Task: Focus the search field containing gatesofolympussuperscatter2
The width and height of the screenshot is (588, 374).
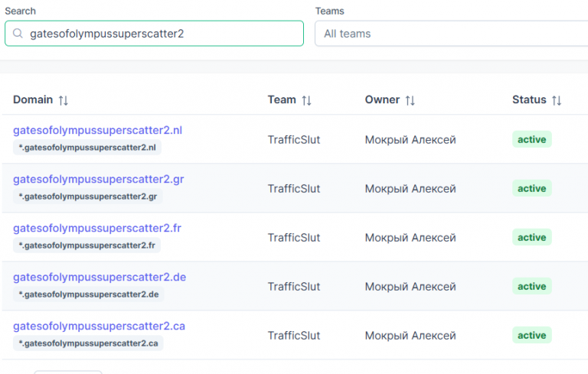Action: tap(154, 34)
